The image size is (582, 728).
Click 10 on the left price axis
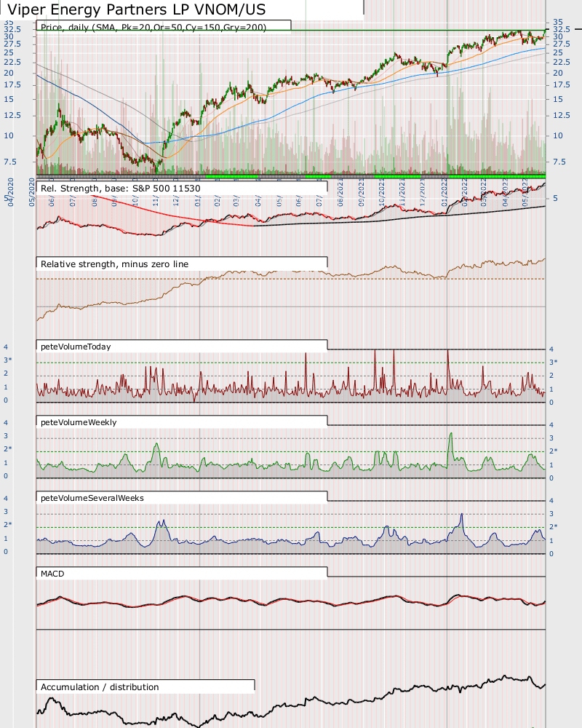click(x=8, y=135)
